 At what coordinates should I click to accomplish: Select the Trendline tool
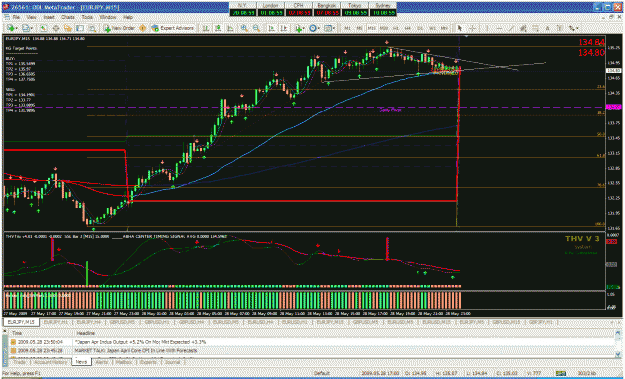(511, 28)
